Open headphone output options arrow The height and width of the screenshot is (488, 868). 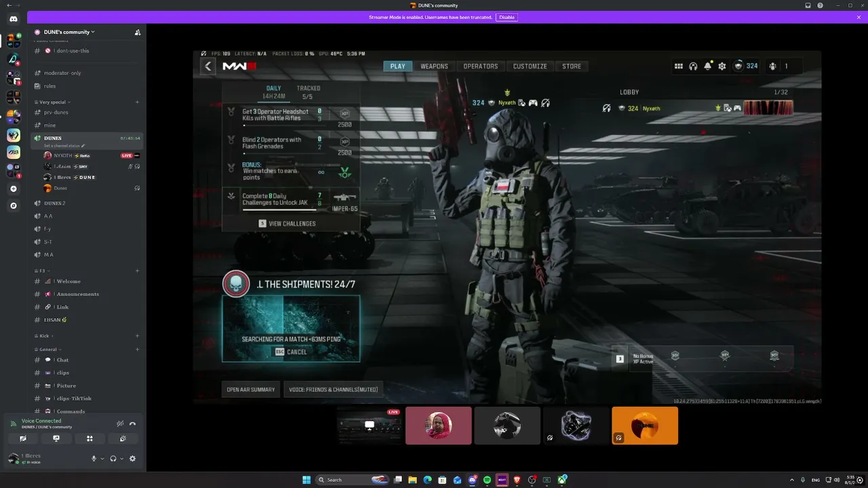pyautogui.click(x=121, y=459)
